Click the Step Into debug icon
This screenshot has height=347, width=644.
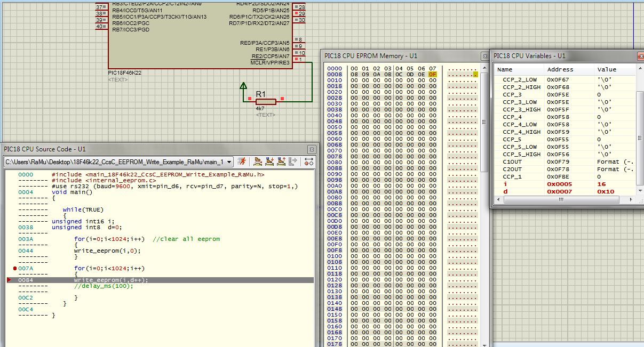point(269,162)
